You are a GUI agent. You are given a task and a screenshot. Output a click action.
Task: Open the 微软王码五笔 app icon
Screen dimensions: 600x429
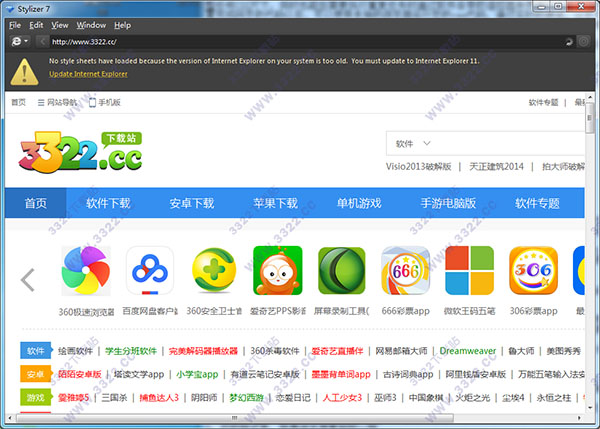(470, 271)
